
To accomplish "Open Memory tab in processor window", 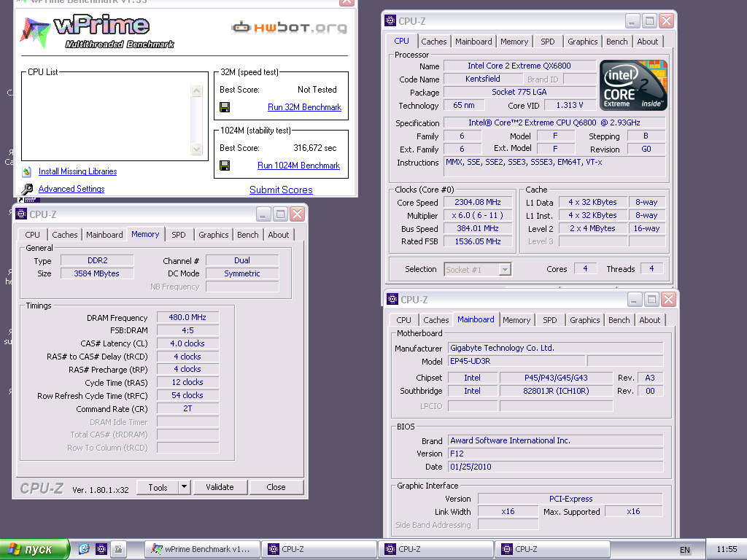I will point(514,42).
